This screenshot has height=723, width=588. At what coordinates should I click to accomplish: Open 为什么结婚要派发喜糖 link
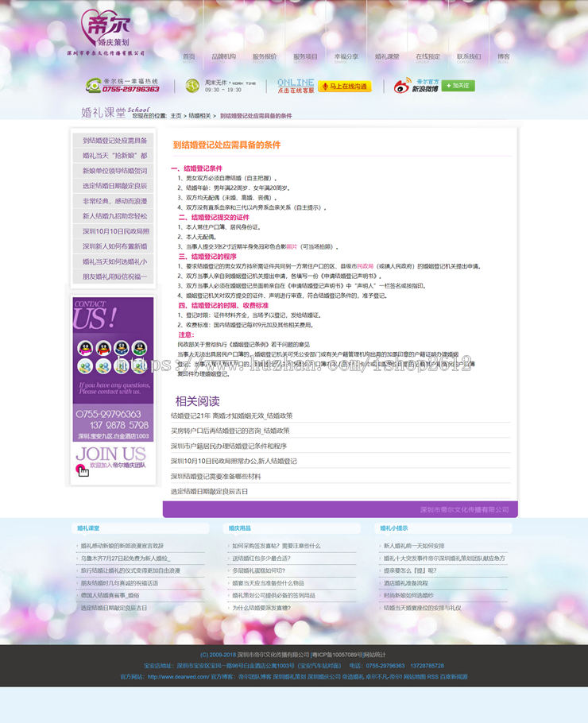point(261,608)
